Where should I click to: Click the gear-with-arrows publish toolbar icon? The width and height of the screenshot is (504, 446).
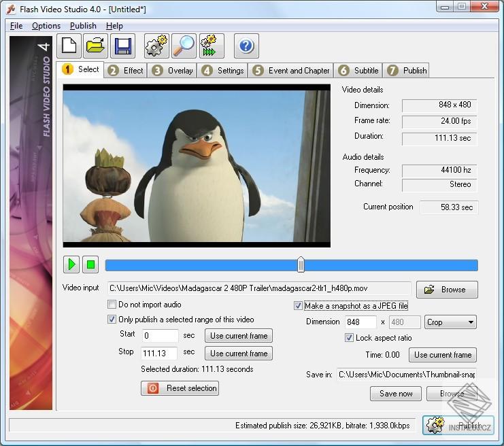pyautogui.click(x=210, y=46)
